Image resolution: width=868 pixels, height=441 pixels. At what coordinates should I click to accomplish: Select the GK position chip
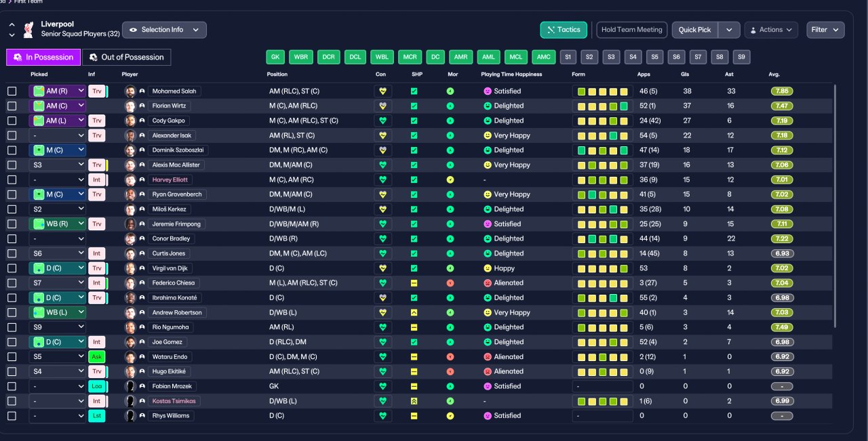point(275,57)
